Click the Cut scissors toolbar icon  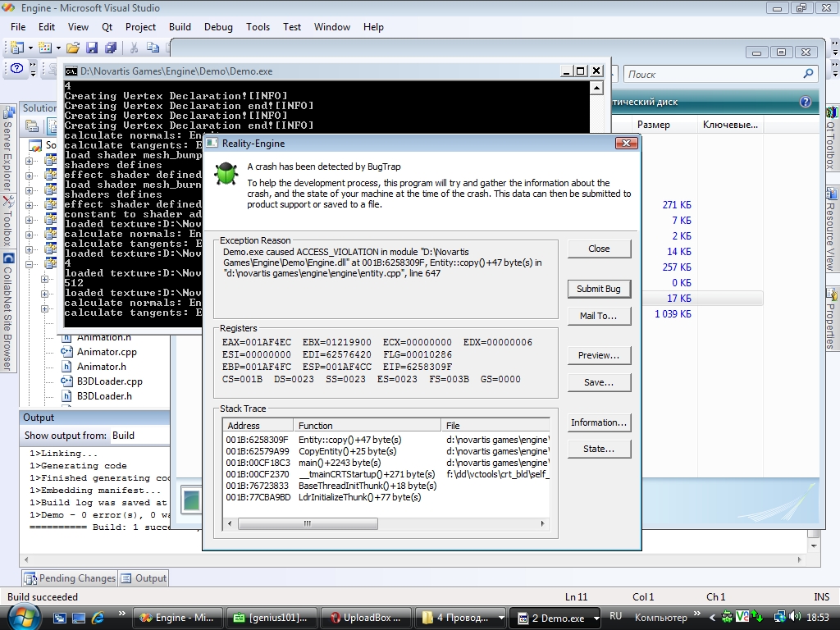coord(134,48)
